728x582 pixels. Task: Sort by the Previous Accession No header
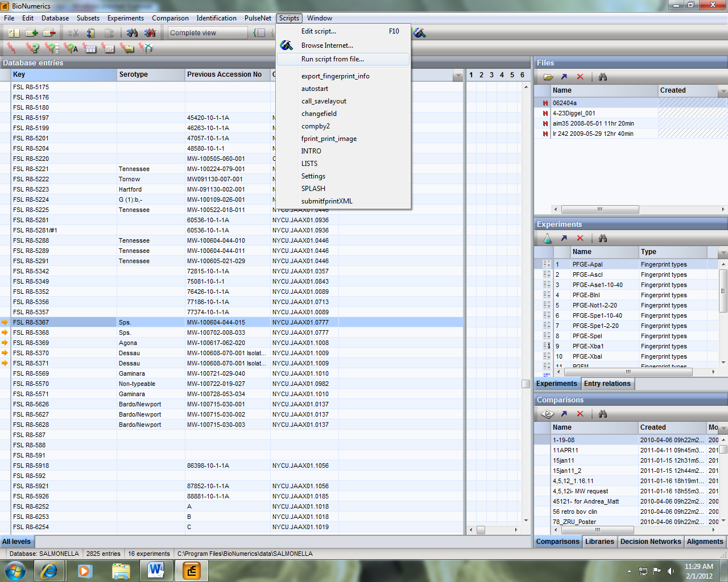(x=227, y=74)
